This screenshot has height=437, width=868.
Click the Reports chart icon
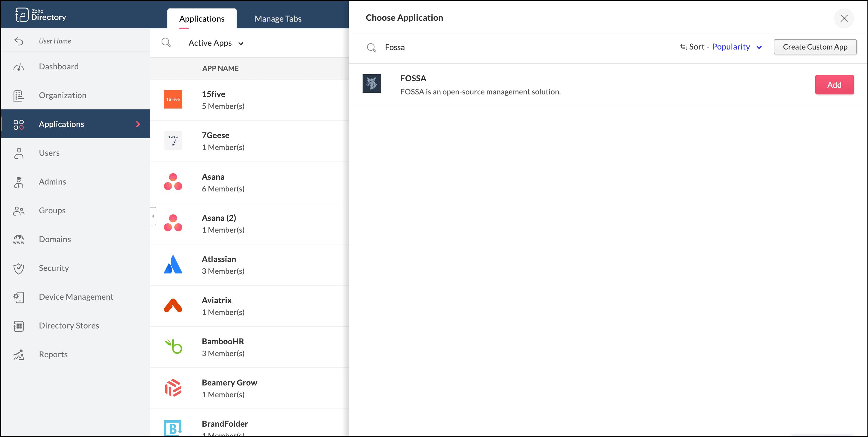[19, 355]
